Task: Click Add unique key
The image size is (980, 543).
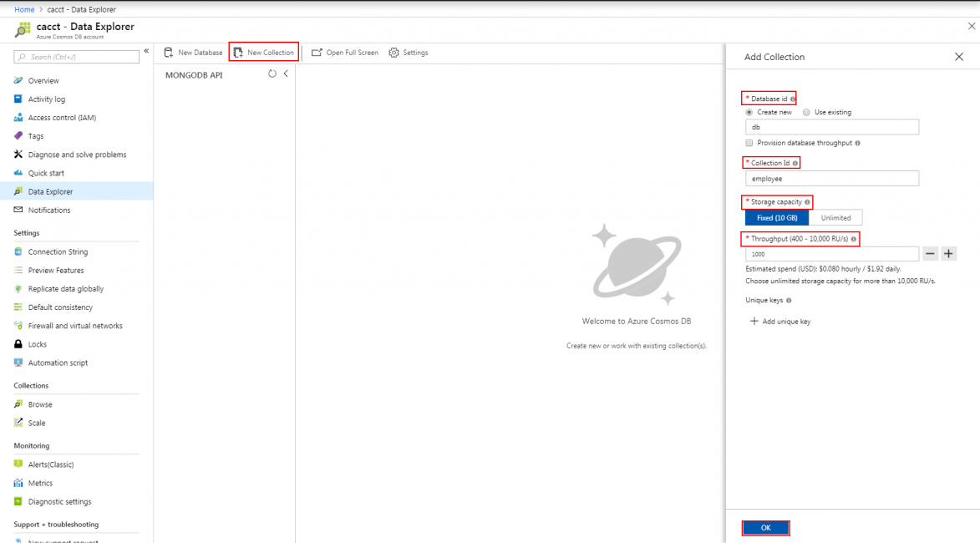Action: click(x=780, y=321)
